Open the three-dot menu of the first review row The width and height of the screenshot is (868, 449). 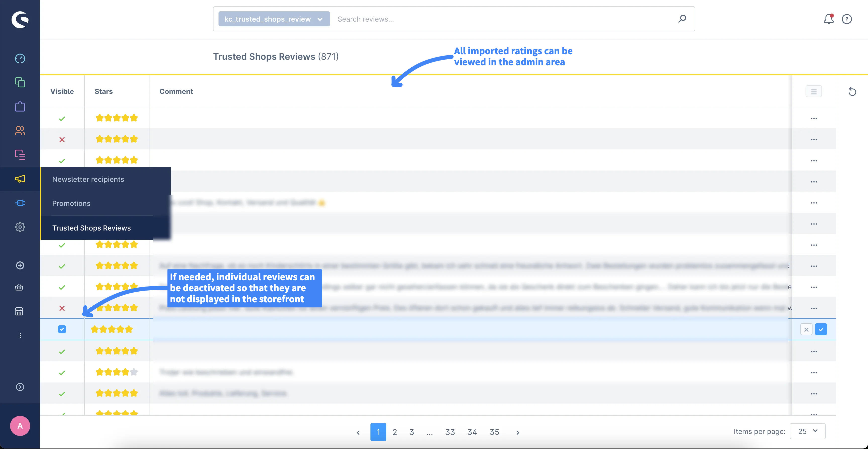click(814, 119)
